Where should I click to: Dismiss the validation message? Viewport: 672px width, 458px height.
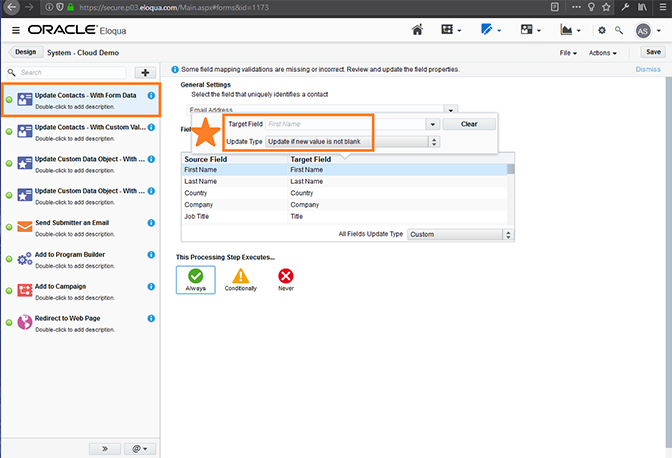[648, 69]
